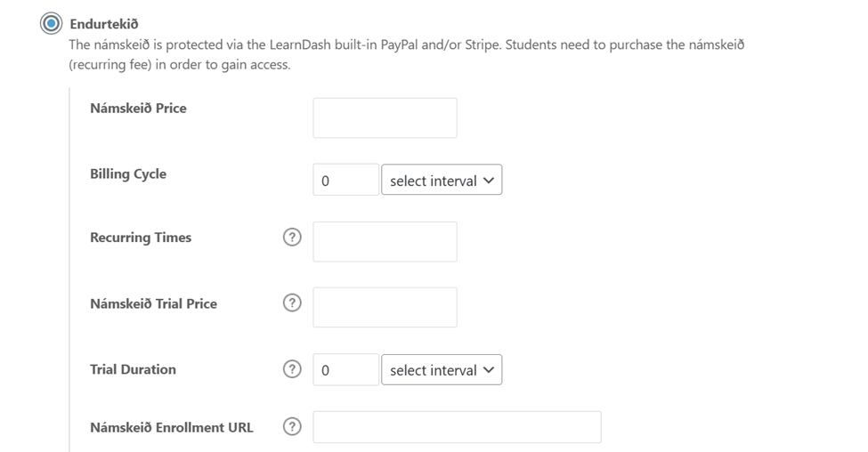Click the Námskeið Trial Price field
Screen dimensions: 868x452
tap(385, 307)
